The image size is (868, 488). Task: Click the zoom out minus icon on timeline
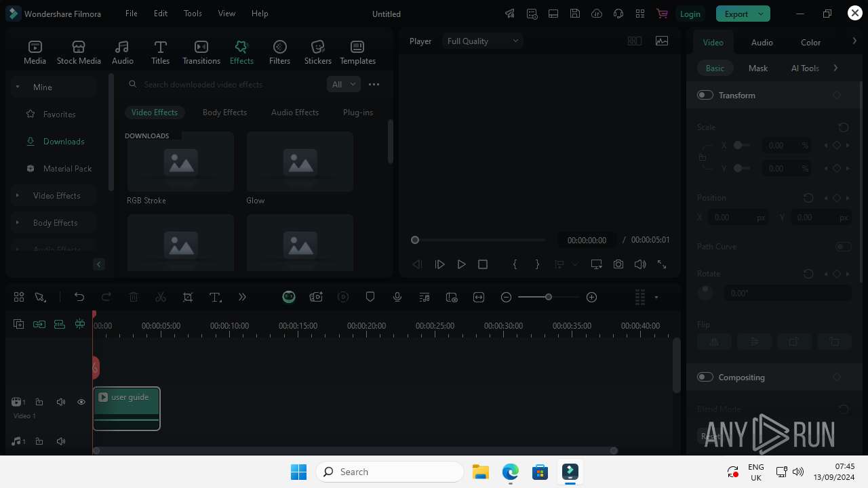click(x=506, y=297)
